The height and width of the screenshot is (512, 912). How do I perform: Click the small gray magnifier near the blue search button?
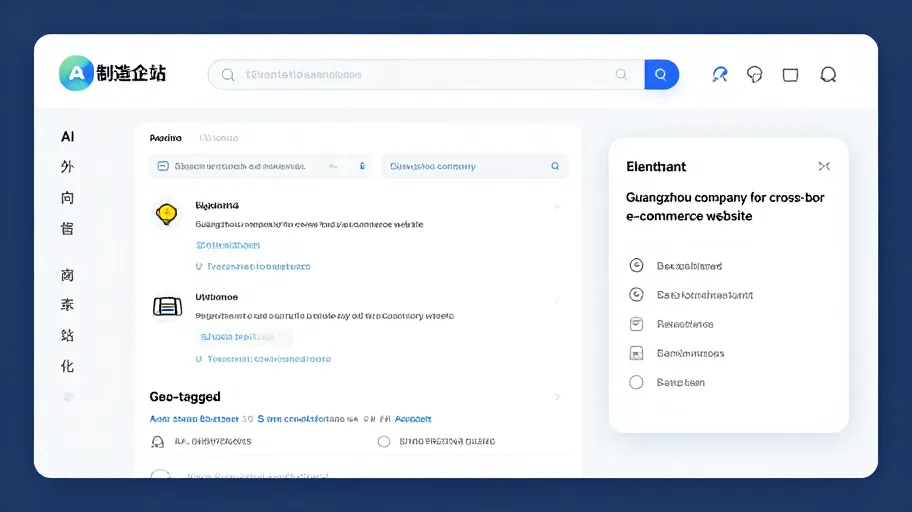(621, 74)
